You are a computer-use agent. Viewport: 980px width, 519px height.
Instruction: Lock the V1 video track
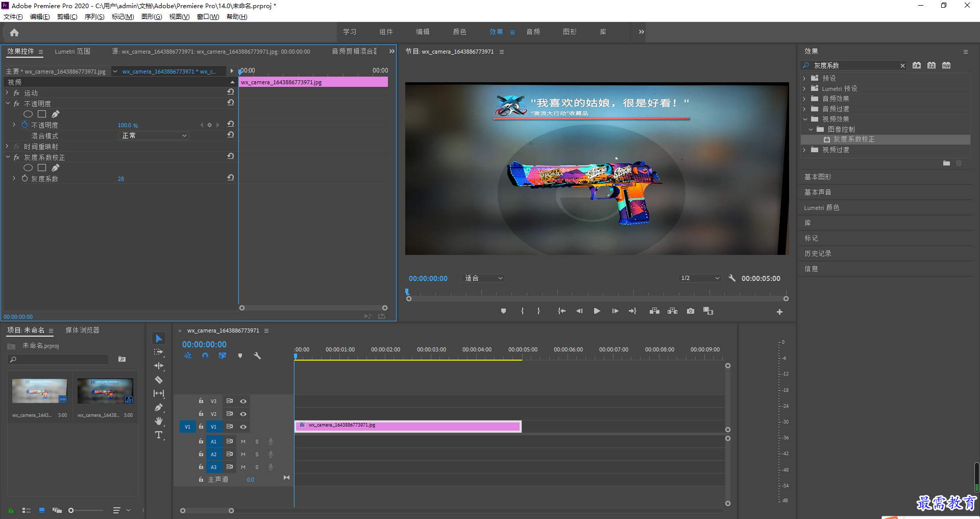pyautogui.click(x=201, y=426)
